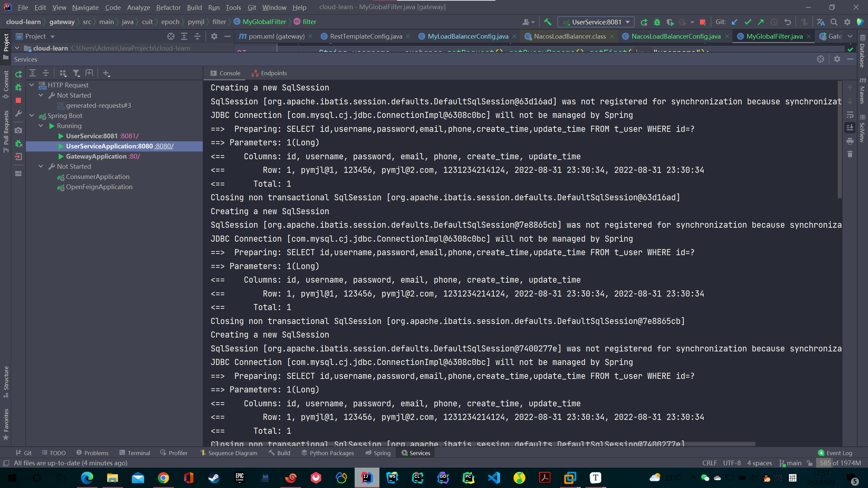
Task: Open Services panel settings gear
Action: (837, 59)
